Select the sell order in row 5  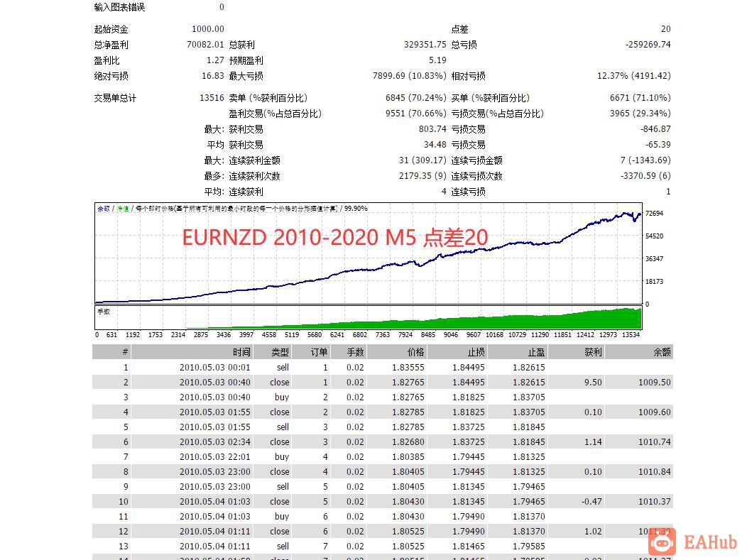(282, 427)
